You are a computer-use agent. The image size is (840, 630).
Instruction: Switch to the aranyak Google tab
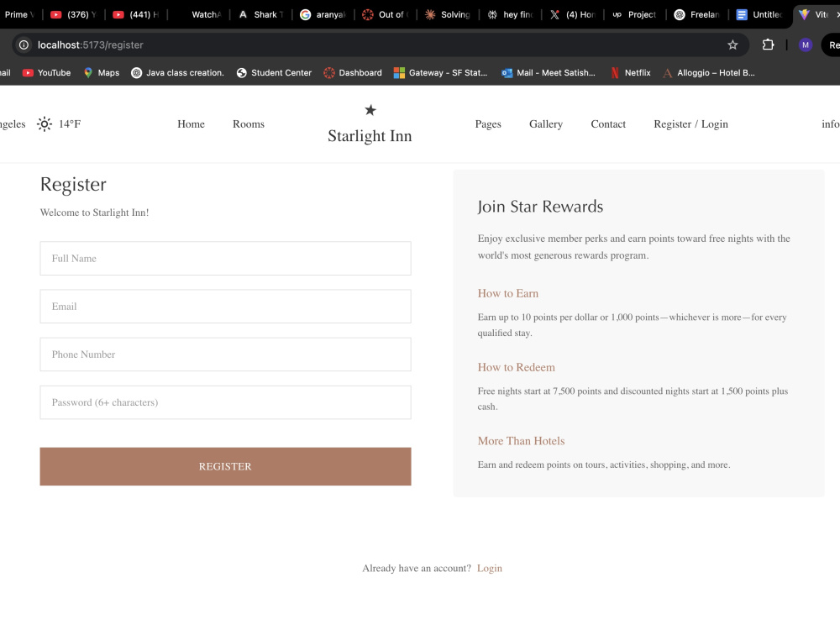tap(323, 14)
